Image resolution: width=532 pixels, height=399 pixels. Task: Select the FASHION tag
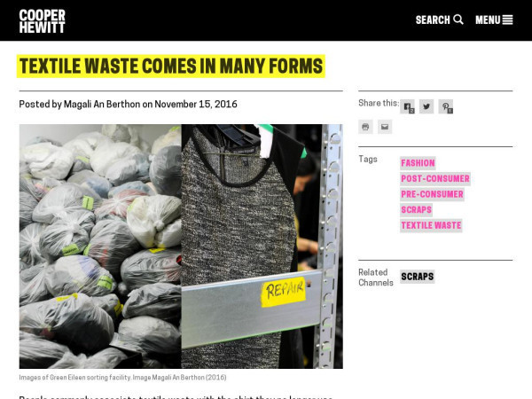coord(418,163)
